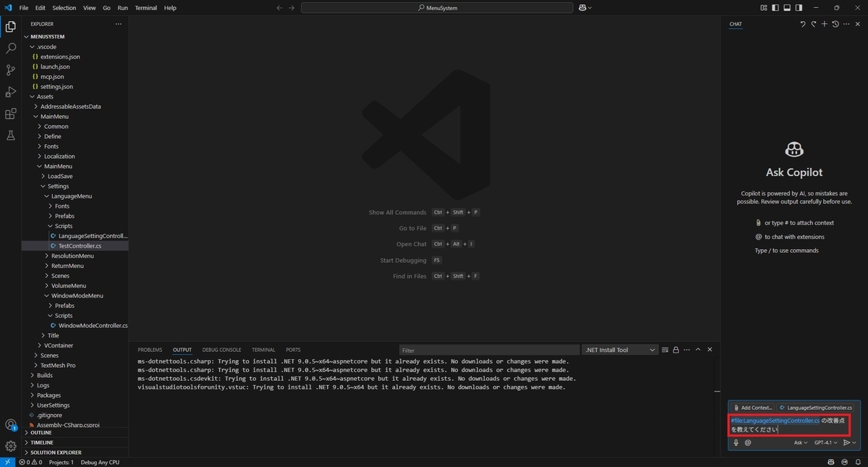Open the Run and Debug view

click(10, 92)
